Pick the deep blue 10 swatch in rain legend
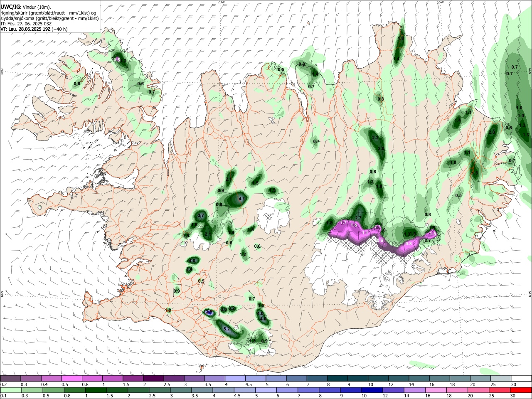The width and height of the screenshot is (532, 399). (x=371, y=390)
